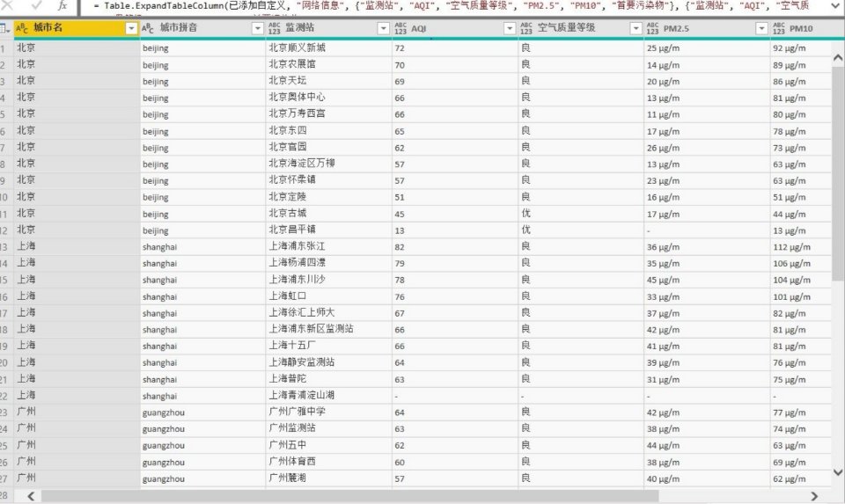Click the AQI column data type icon

pyautogui.click(x=400, y=28)
